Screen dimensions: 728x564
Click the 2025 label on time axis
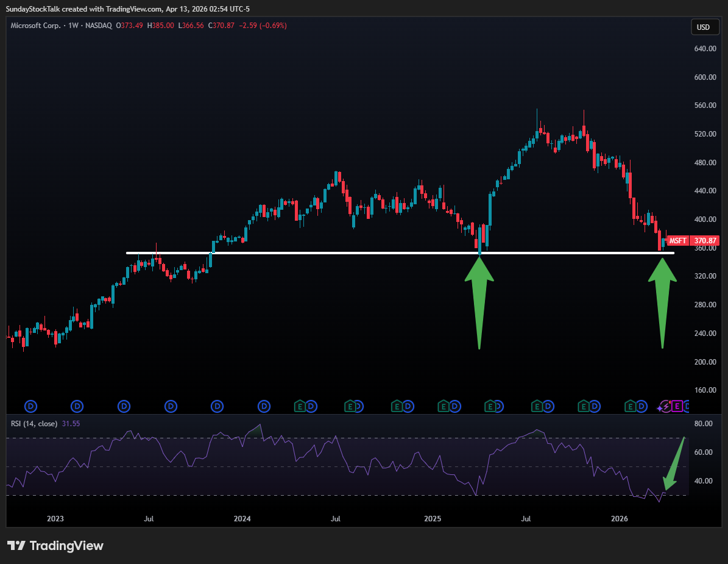[433, 518]
